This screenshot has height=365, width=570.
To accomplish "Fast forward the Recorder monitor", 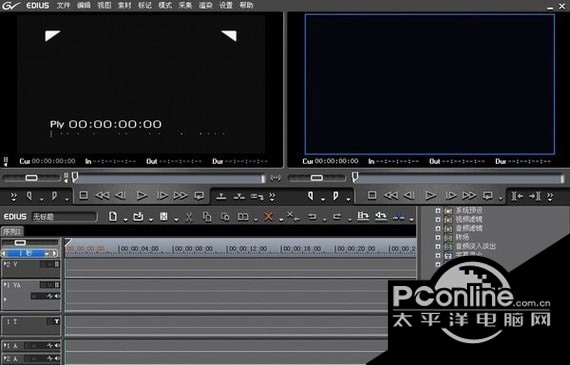I will coord(469,196).
